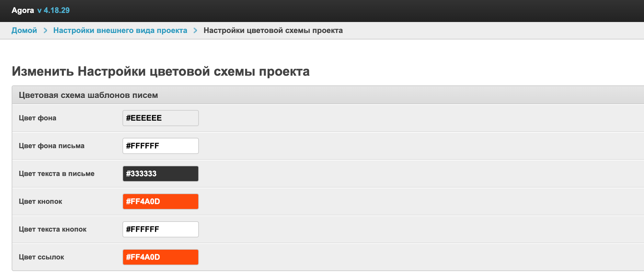
Task: Select the Цвет фона письма color field
Action: pyautogui.click(x=160, y=146)
